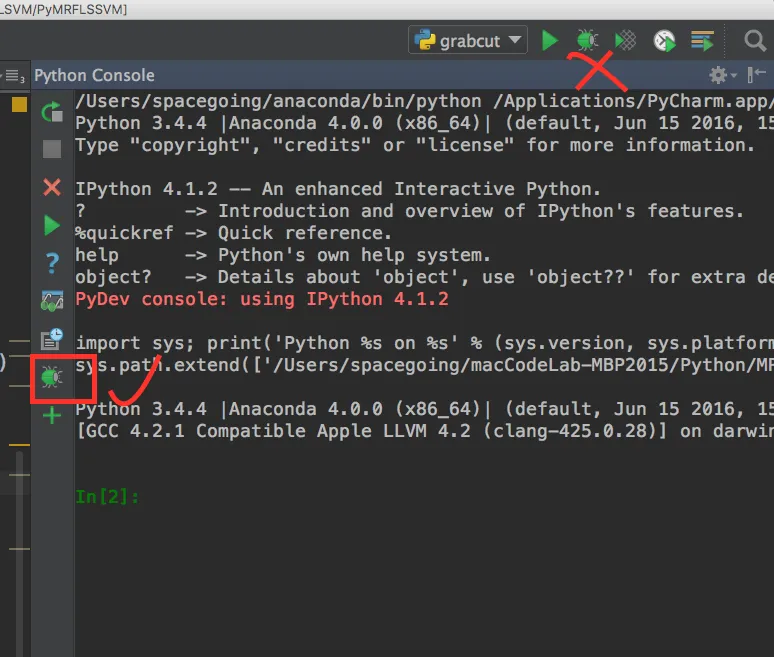Click the '[GCC 4.2.1 Compatible Apple LLVM' line

tap(425, 431)
